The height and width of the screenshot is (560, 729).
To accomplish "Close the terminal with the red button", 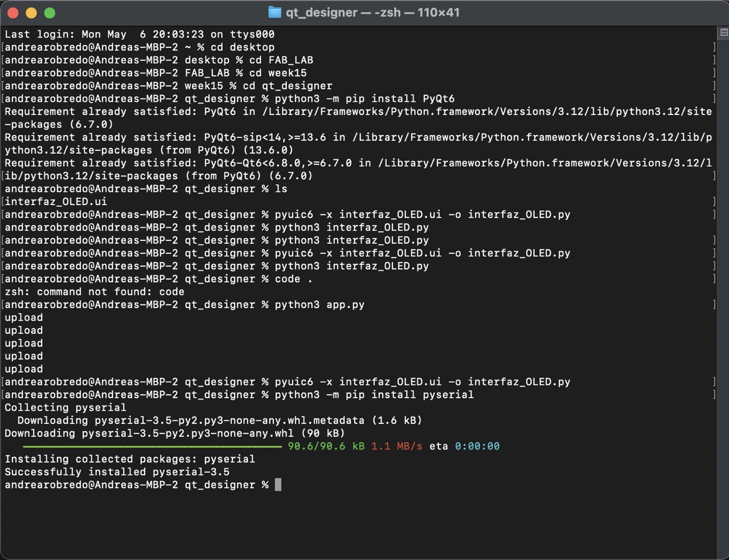I will tap(13, 13).
